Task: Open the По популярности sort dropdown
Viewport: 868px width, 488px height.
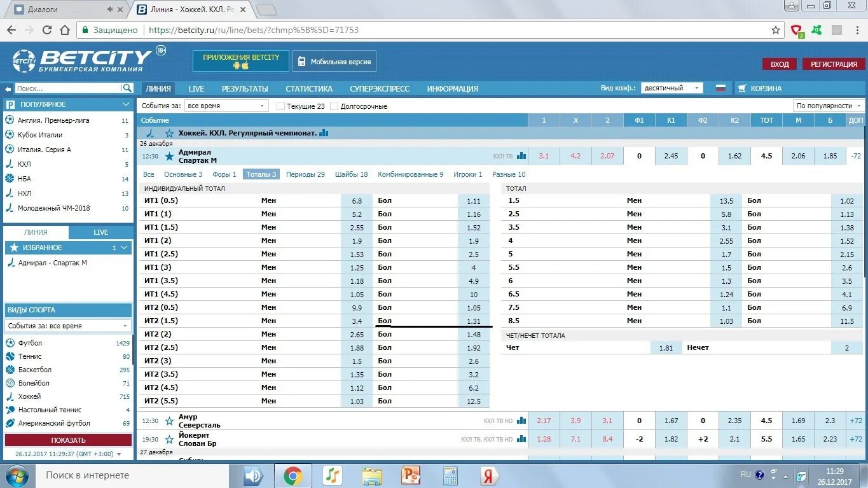Action: (x=829, y=106)
